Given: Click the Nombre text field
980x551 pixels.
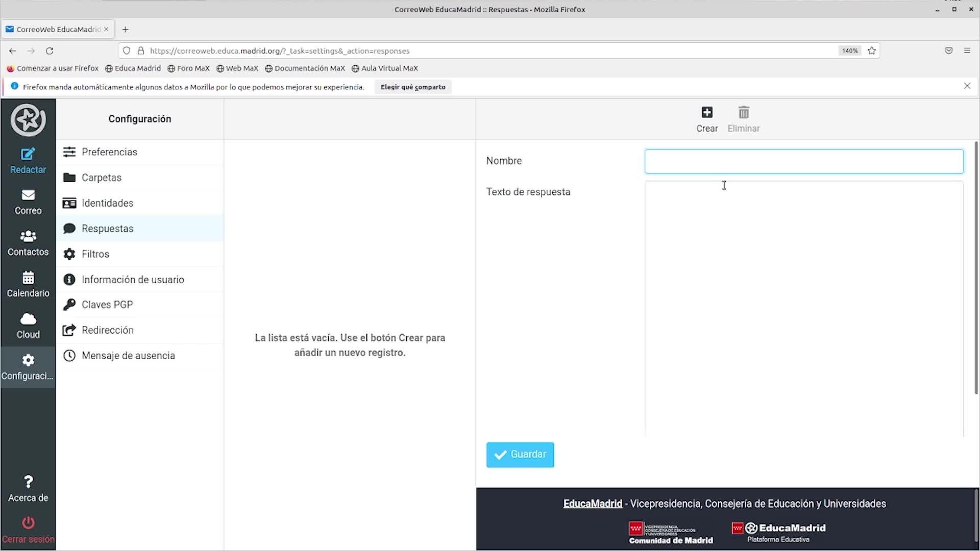Looking at the screenshot, I should [804, 161].
